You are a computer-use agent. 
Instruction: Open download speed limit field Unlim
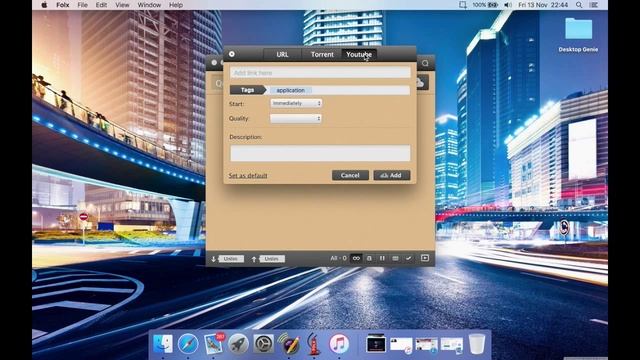231,259
